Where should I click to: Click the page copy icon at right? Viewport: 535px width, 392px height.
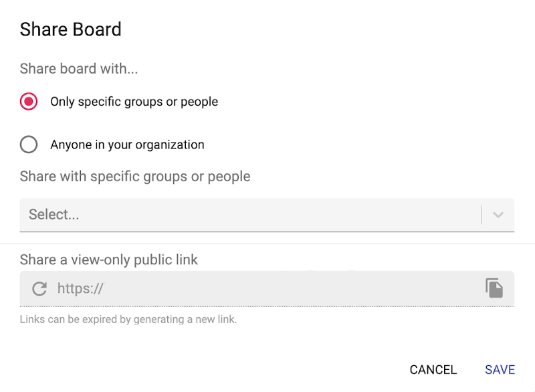495,288
